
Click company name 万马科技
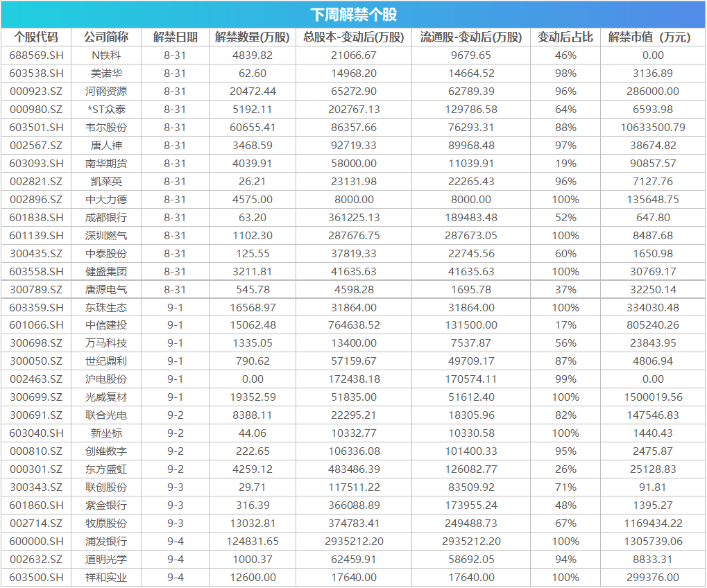106,343
